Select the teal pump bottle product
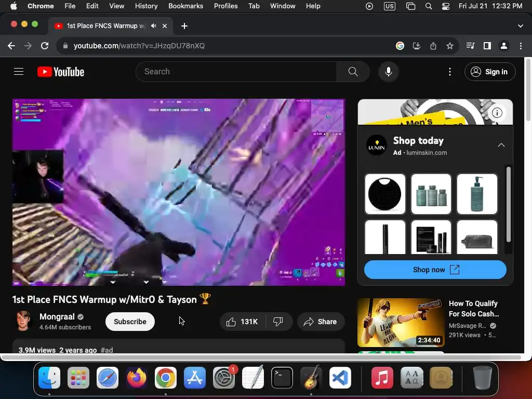The image size is (532, 399). tap(477, 194)
